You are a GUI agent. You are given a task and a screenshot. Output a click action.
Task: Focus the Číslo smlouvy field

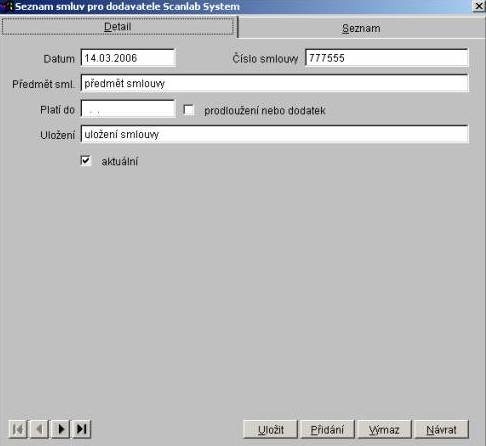(x=387, y=58)
